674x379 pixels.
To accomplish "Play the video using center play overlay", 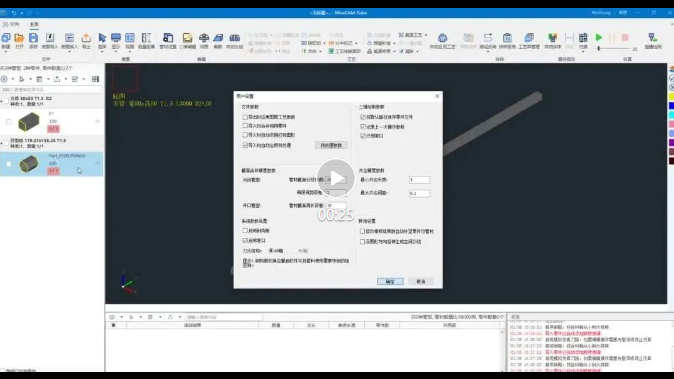I will (336, 178).
